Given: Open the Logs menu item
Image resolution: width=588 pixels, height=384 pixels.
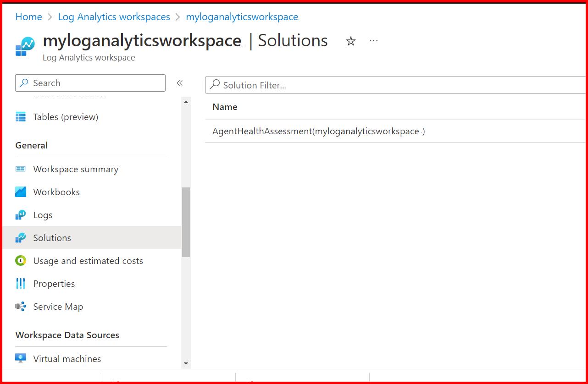Looking at the screenshot, I should pos(43,215).
